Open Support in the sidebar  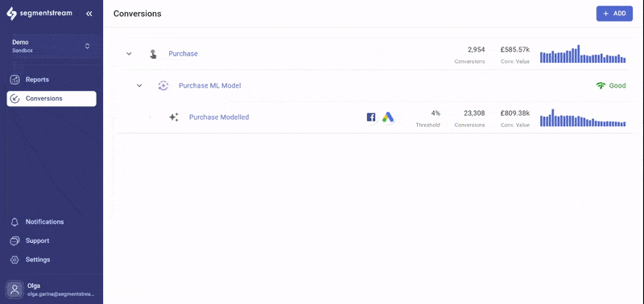coord(52,240)
